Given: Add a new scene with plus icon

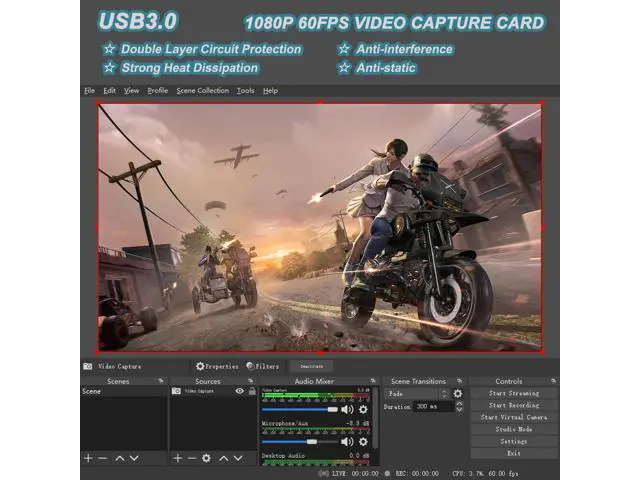Looking at the screenshot, I should pos(88,458).
